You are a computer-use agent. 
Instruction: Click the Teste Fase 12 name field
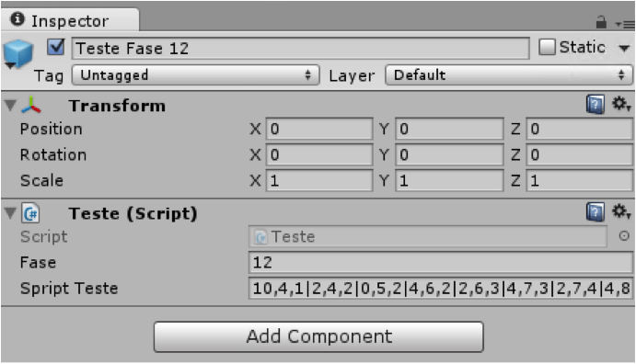click(301, 48)
